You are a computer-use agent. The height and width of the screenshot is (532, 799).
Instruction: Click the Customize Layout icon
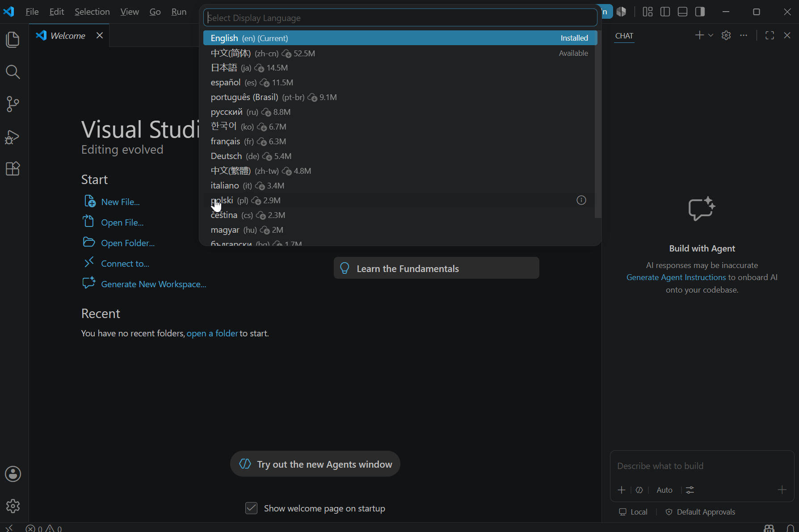(648, 12)
